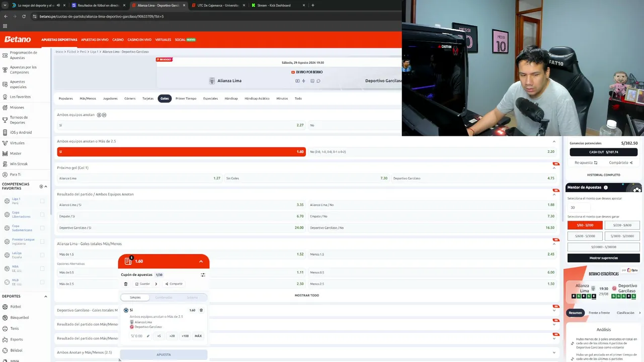Save the bet slip with Guardar

pyautogui.click(x=143, y=284)
